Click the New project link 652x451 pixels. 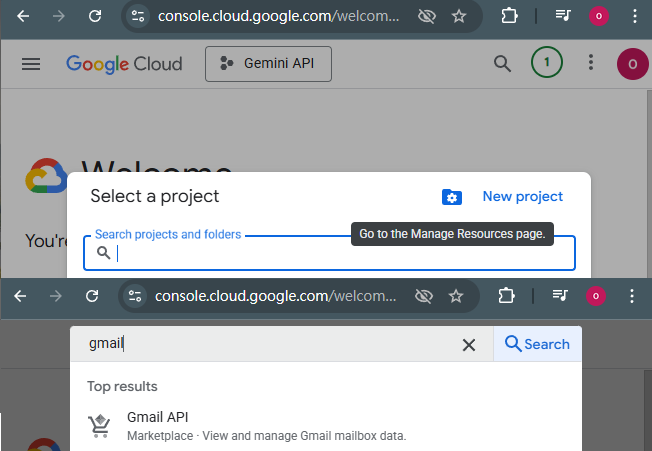click(x=522, y=197)
